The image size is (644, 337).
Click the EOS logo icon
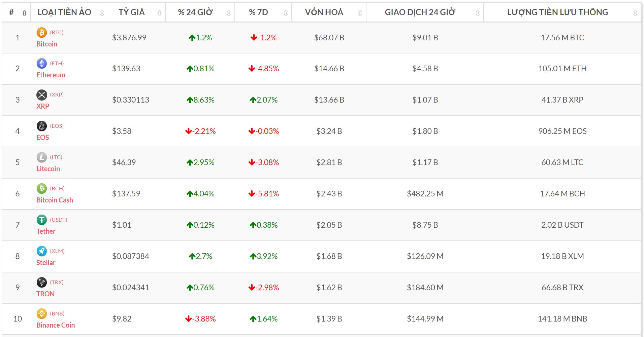click(x=42, y=126)
